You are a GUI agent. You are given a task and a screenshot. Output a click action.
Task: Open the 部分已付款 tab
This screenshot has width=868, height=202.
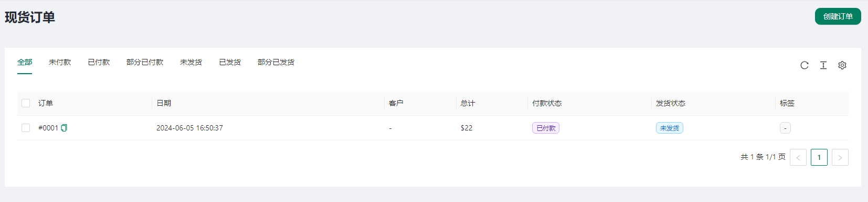tap(145, 62)
